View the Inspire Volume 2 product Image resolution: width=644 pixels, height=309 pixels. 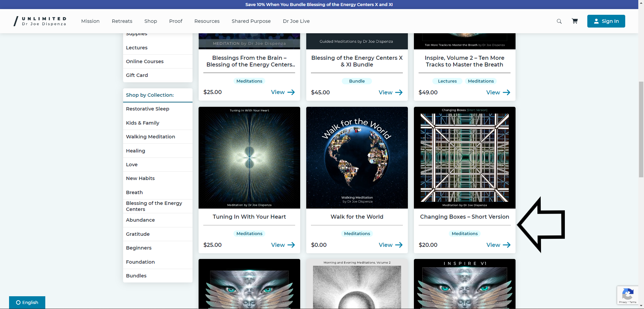(498, 92)
